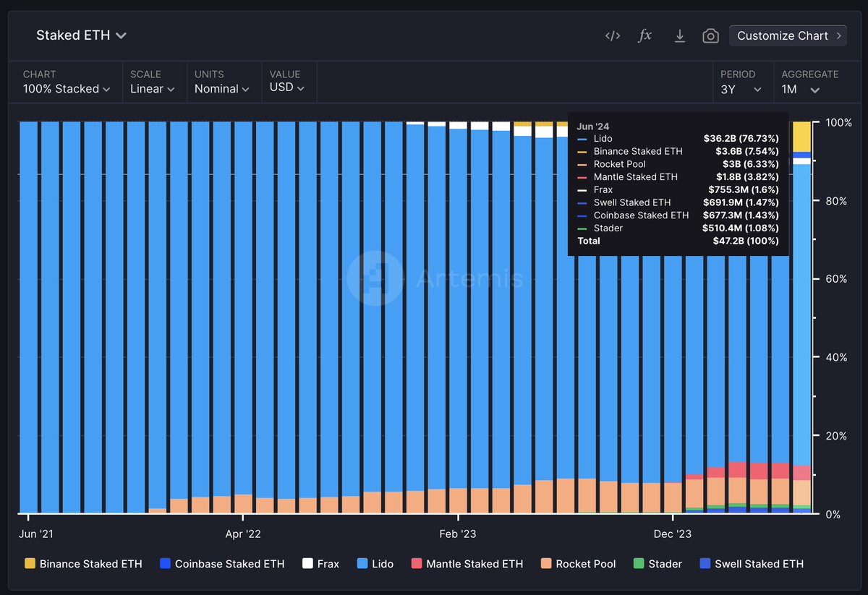Screen dimensions: 868x595
Task: Open the AGGREGATE 1M dropdown
Action: pyautogui.click(x=809, y=88)
